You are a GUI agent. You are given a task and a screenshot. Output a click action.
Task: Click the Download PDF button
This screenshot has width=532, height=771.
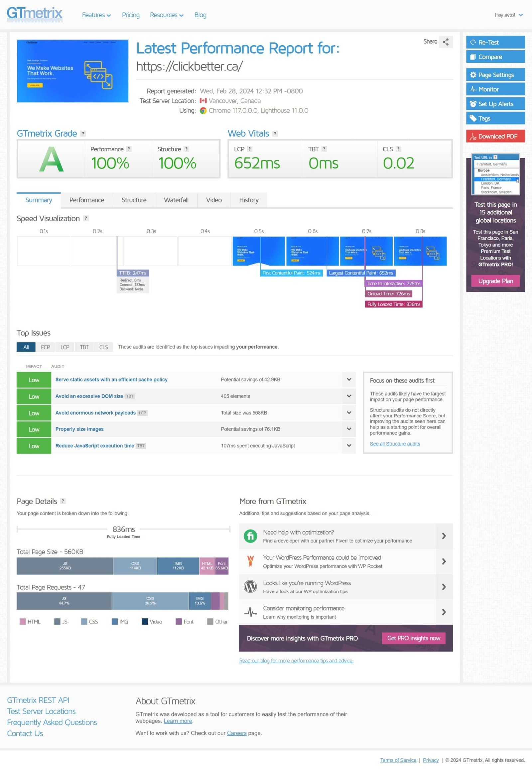click(x=495, y=136)
